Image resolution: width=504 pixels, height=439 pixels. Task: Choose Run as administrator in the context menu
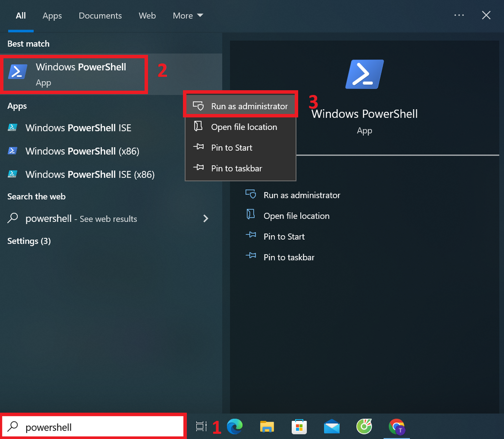(x=240, y=106)
